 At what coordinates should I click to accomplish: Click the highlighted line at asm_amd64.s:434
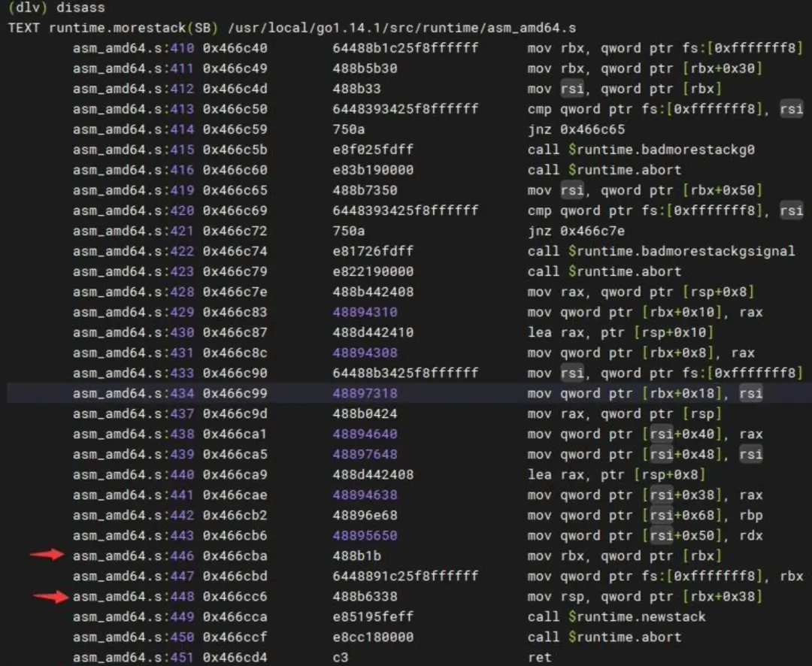tap(406, 393)
